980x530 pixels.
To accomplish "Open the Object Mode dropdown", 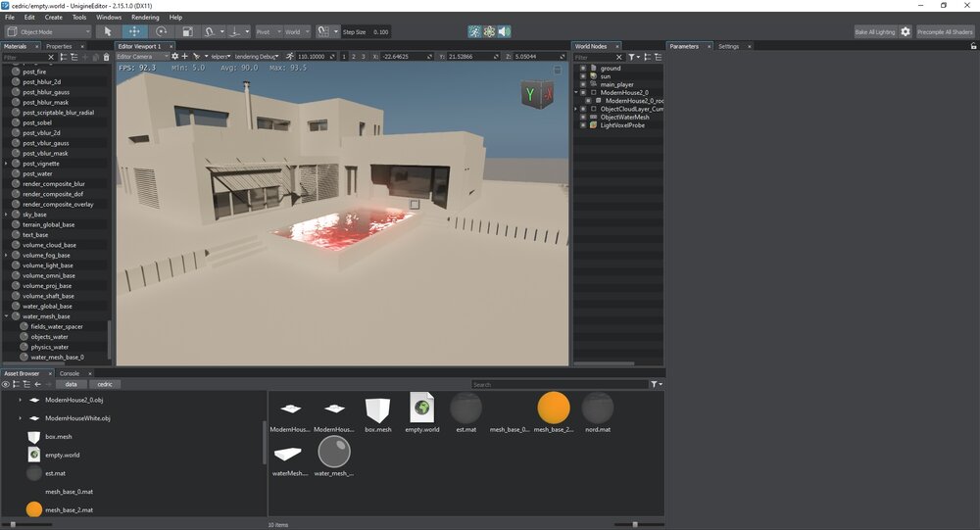I will click(48, 31).
